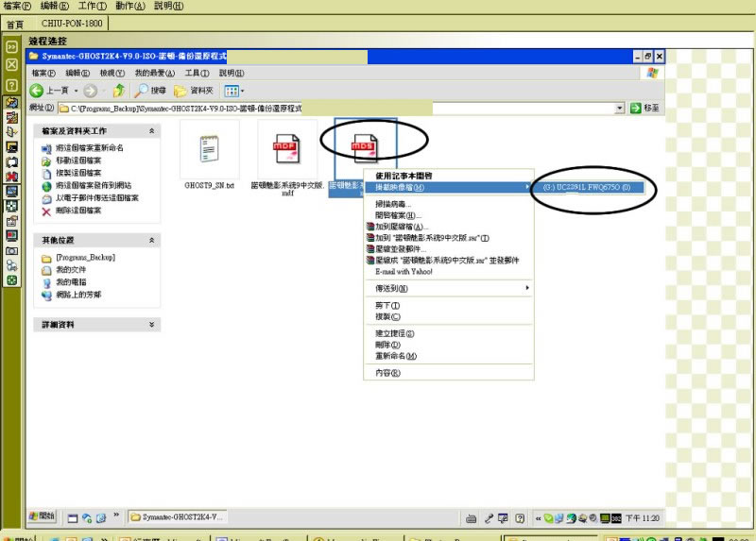The height and width of the screenshot is (541, 756).
Task: Open the 工作(T) menu in the outer menu bar
Action: tap(93, 6)
